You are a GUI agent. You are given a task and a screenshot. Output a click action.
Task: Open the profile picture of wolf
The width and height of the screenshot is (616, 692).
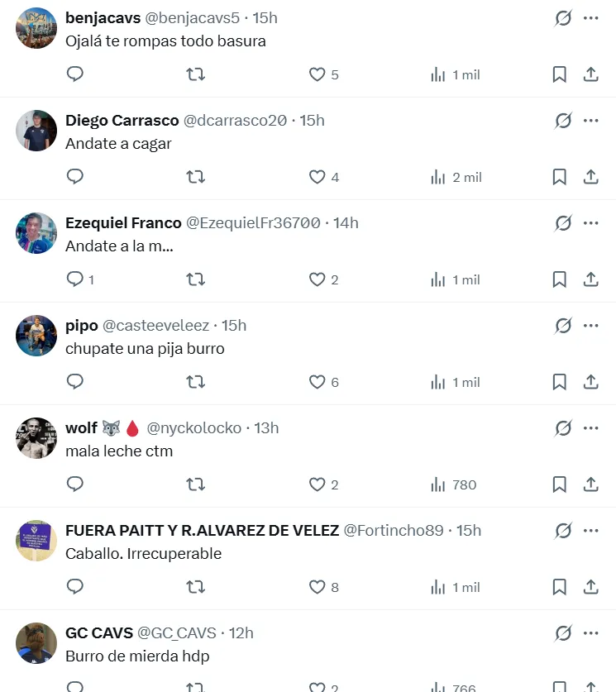[36, 438]
